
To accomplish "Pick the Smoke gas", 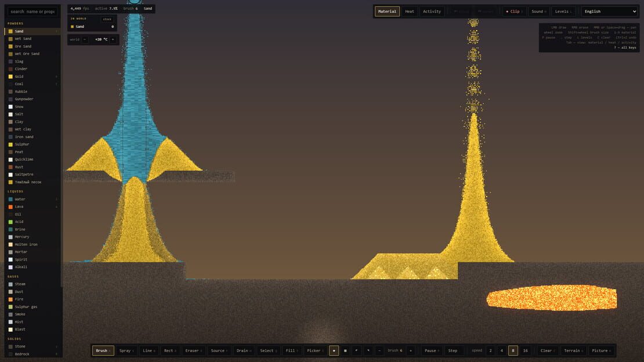I will point(32,314).
